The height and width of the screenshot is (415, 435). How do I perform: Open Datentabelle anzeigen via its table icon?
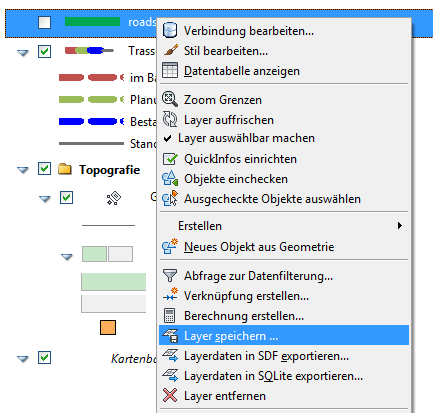(170, 70)
